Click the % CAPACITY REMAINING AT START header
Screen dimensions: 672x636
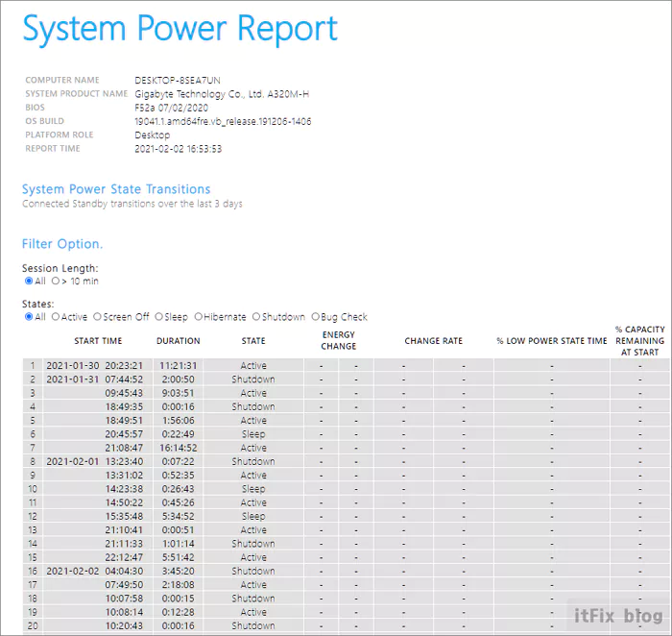(640, 341)
